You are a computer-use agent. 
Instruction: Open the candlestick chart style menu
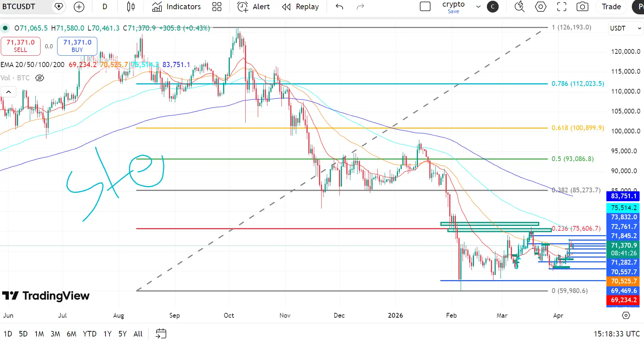coord(131,7)
